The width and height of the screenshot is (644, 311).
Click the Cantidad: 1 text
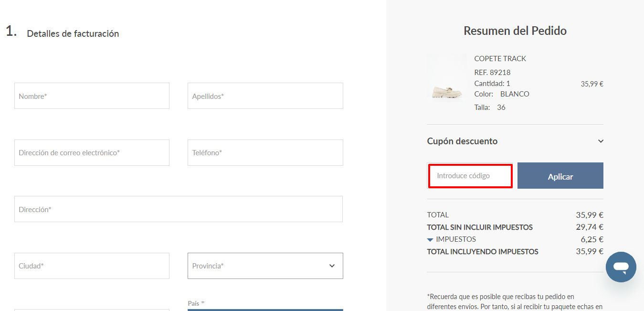point(492,84)
